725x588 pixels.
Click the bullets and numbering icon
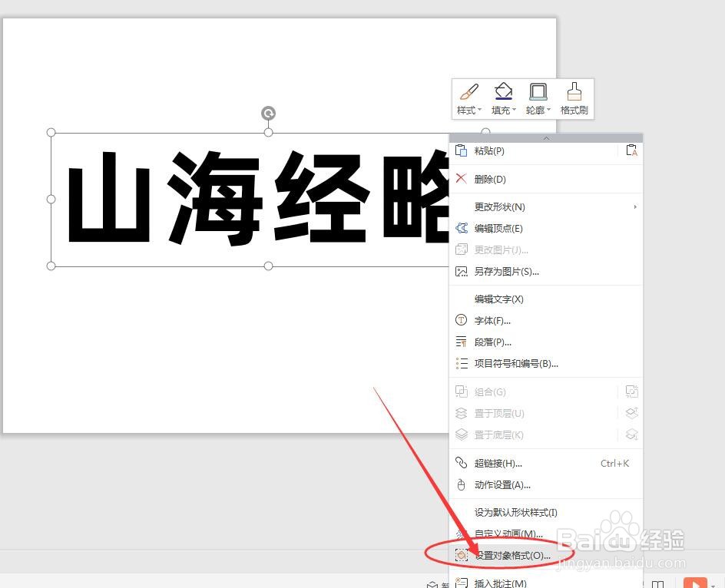tap(461, 363)
